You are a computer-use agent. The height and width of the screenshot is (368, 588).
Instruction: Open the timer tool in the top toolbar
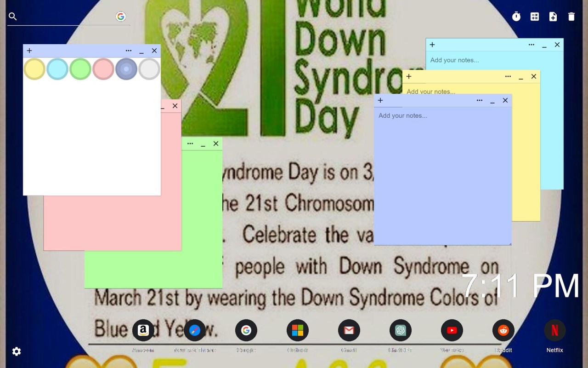pyautogui.click(x=516, y=17)
